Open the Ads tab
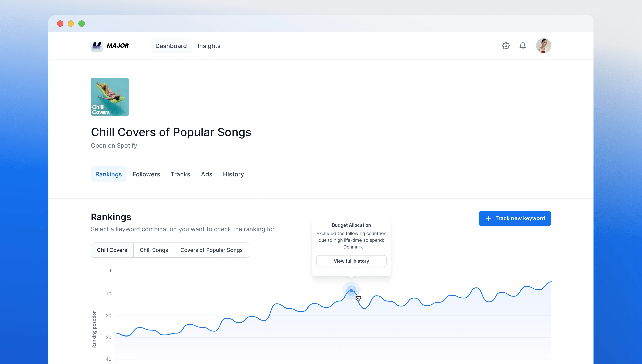The width and height of the screenshot is (642, 364). [207, 174]
